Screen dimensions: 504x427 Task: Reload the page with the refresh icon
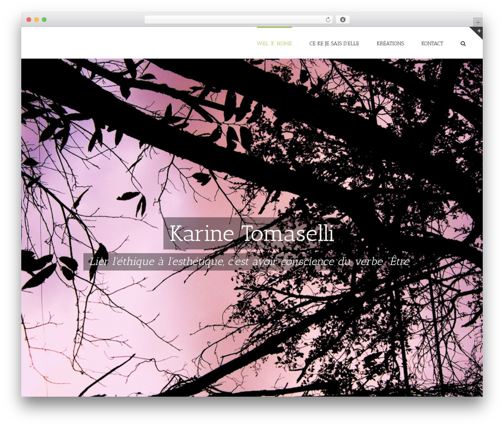click(x=328, y=20)
